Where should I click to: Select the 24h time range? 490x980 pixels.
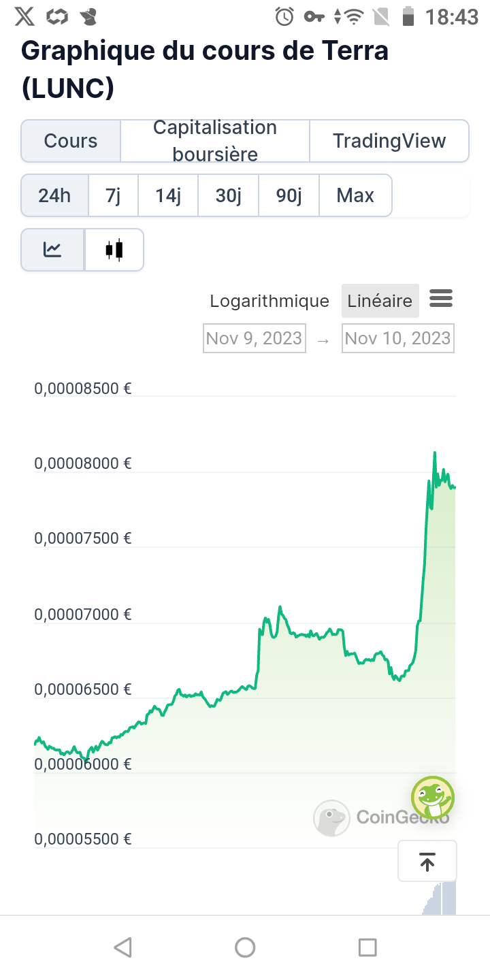(x=54, y=195)
